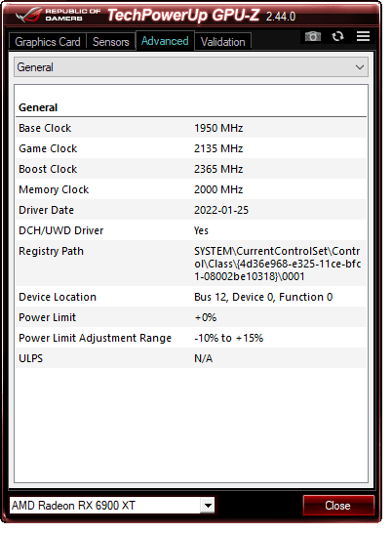Select the Driver Date row
This screenshot has width=392, height=533.
[191, 210]
